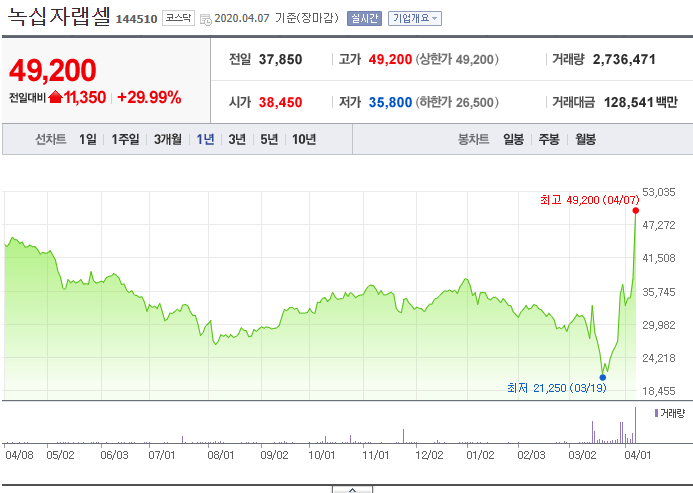Viewport: 693px width, 493px height.
Task: Show the 10년 line chart
Action: pos(304,140)
